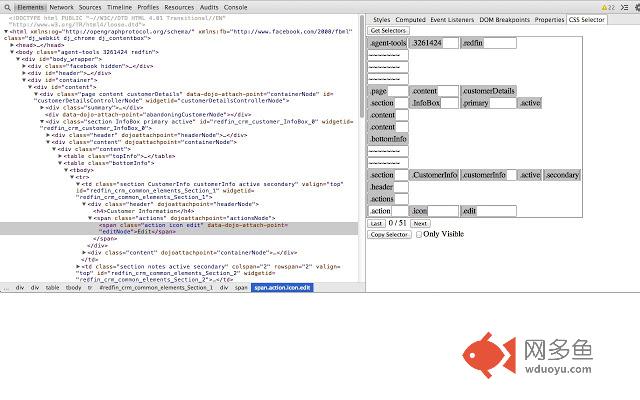Toggle the .edit selector chip
640x400 pixels.
(469, 211)
